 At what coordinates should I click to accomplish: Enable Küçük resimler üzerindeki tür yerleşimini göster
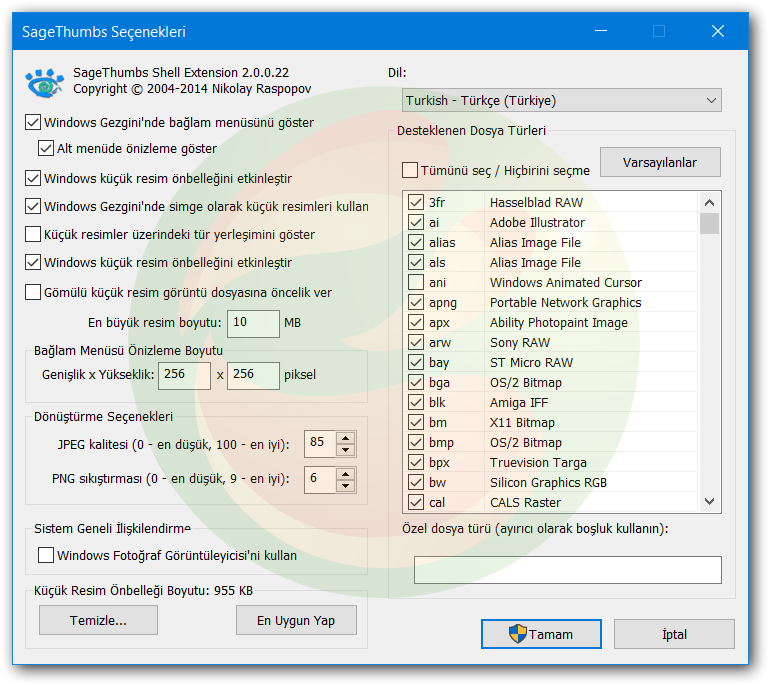coord(33,234)
